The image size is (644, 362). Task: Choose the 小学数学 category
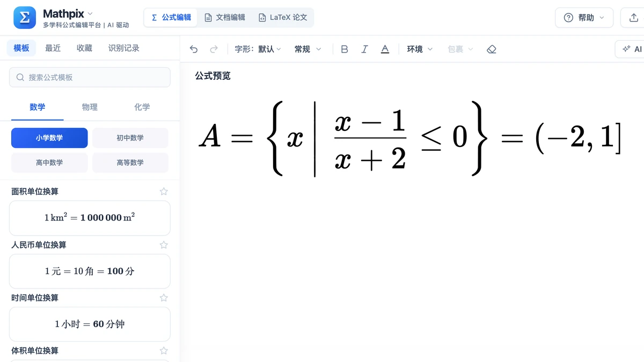click(49, 138)
